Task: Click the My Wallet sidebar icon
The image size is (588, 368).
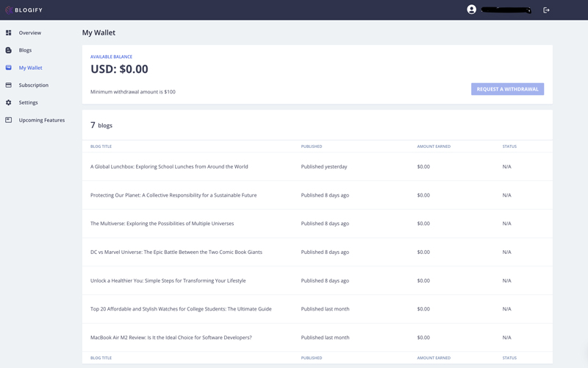Action: tap(8, 68)
